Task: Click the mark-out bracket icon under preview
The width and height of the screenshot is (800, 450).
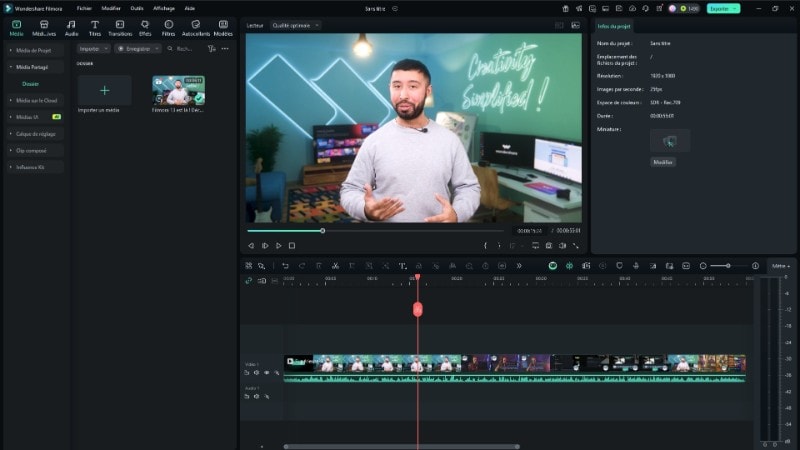Action: point(499,245)
